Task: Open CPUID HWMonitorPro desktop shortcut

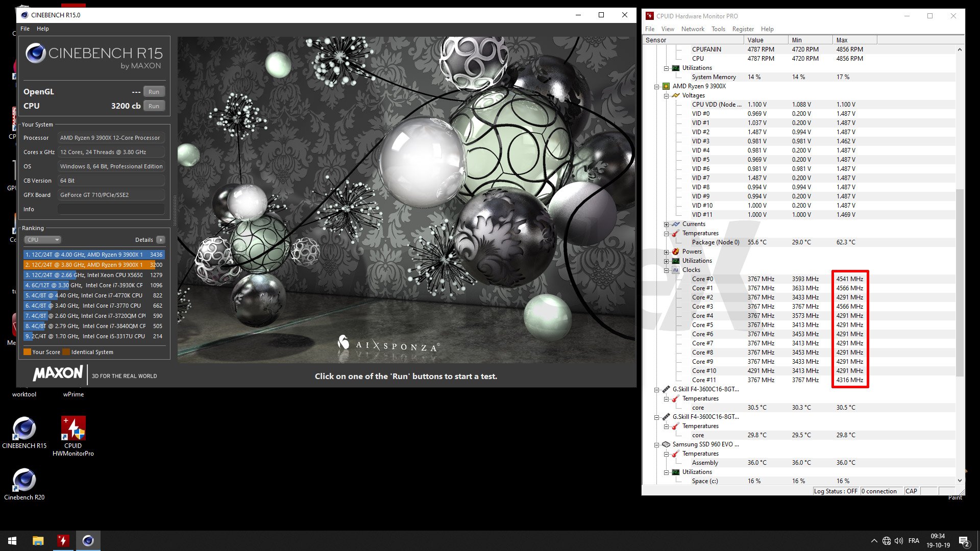Action: (73, 436)
